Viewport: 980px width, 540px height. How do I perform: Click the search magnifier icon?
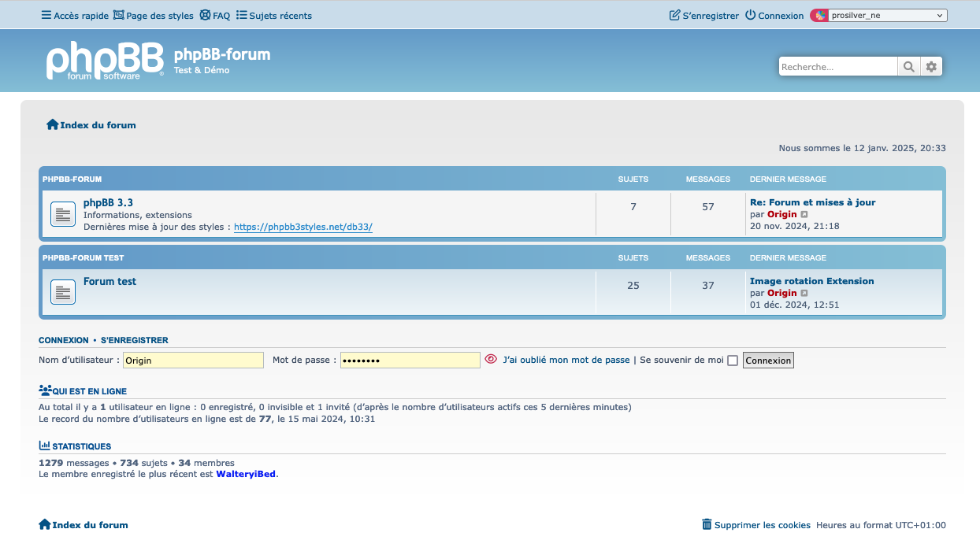coord(908,67)
